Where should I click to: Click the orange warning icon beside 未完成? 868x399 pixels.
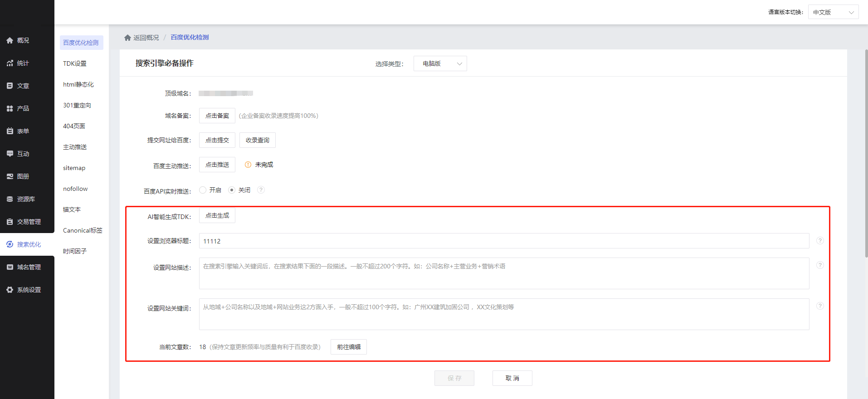(248, 165)
